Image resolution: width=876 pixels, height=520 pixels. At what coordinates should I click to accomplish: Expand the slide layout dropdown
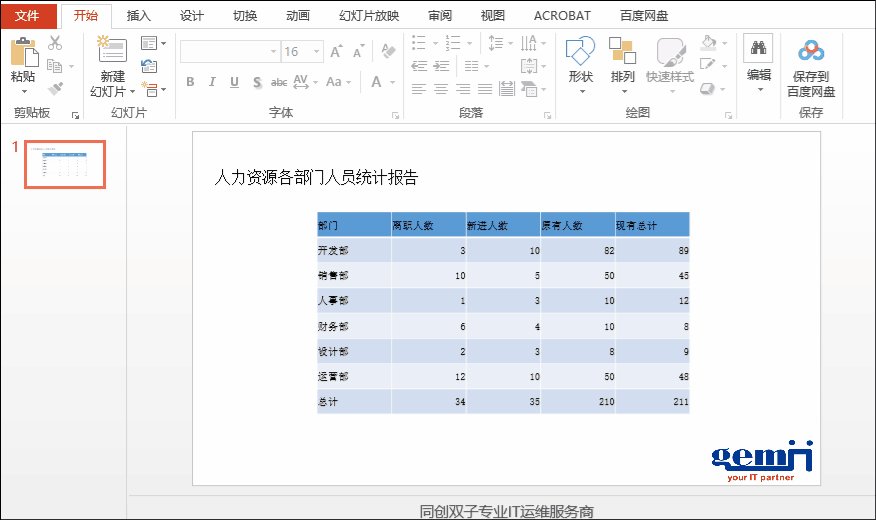click(153, 43)
